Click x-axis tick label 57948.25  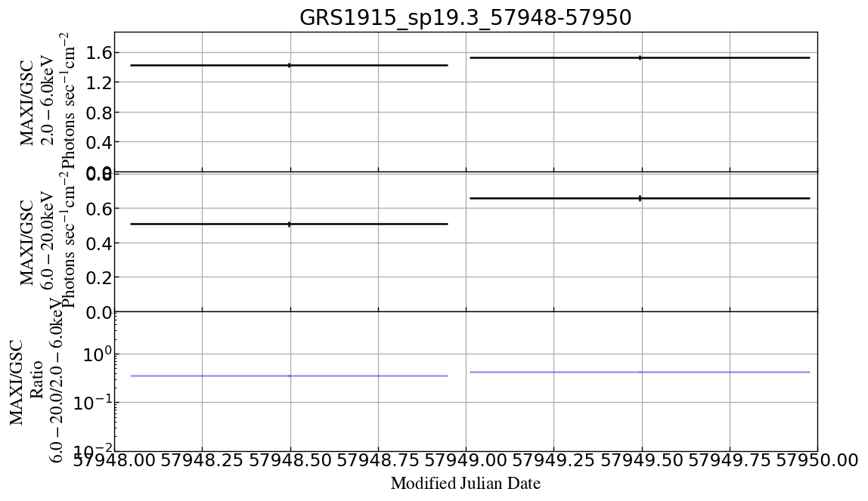tap(202, 459)
